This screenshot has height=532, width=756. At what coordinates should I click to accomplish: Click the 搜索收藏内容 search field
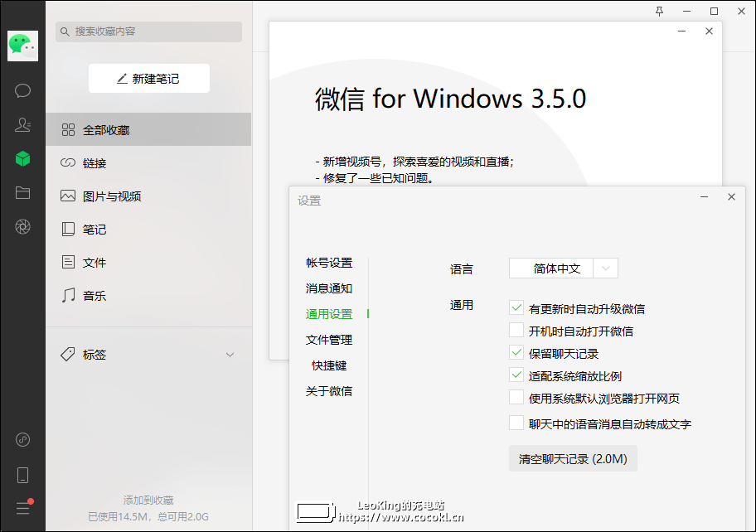(x=148, y=31)
